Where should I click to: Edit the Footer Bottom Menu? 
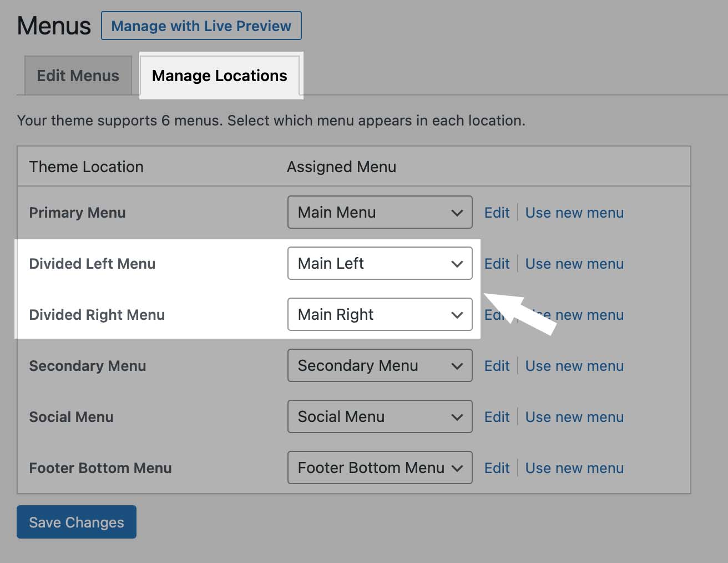[x=496, y=468]
